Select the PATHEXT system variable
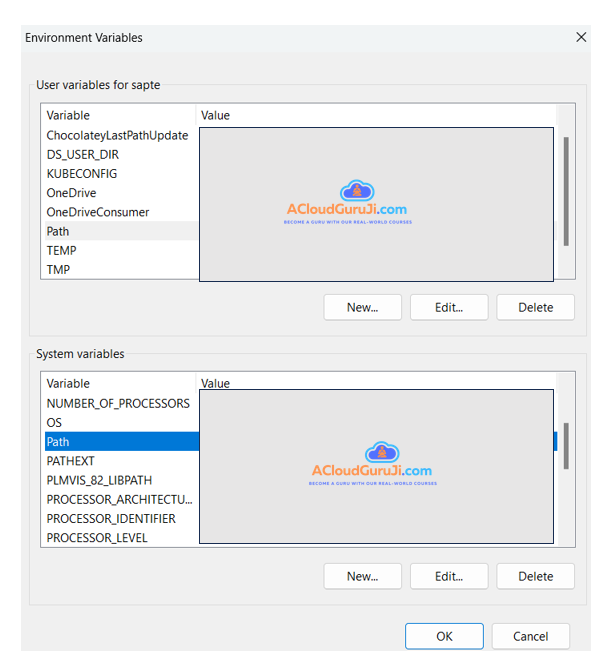615x669 pixels. pyautogui.click(x=70, y=461)
